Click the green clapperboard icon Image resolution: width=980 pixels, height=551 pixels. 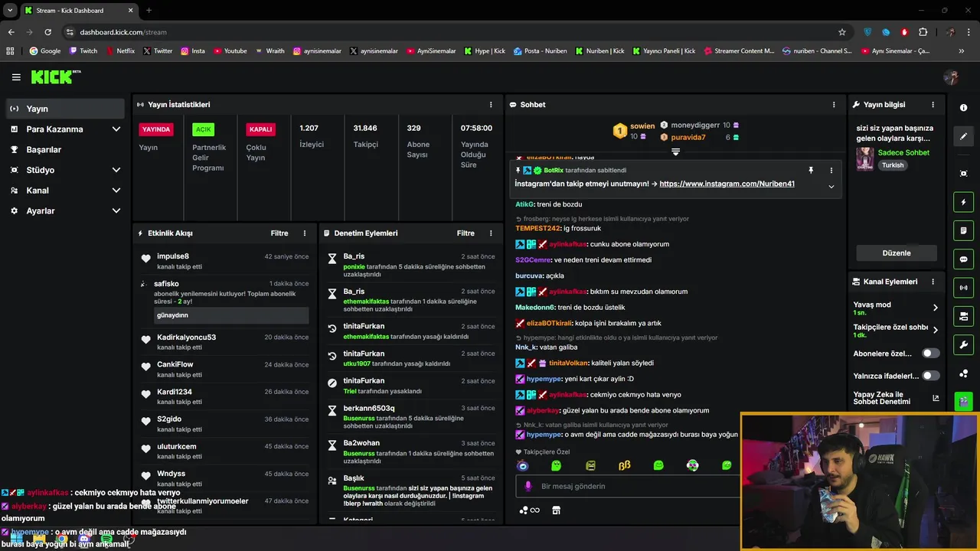pyautogui.click(x=963, y=401)
